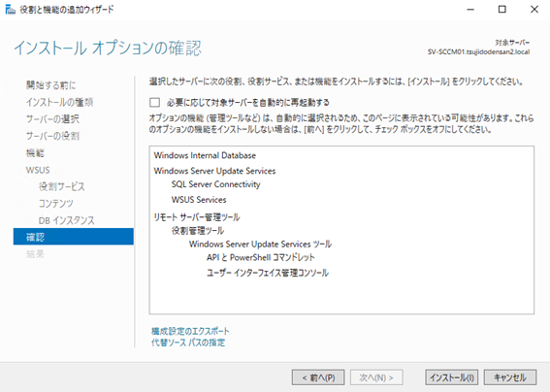The width and height of the screenshot is (550, 392).
Task: Select Windows Internal Database list entry
Action: [205, 155]
